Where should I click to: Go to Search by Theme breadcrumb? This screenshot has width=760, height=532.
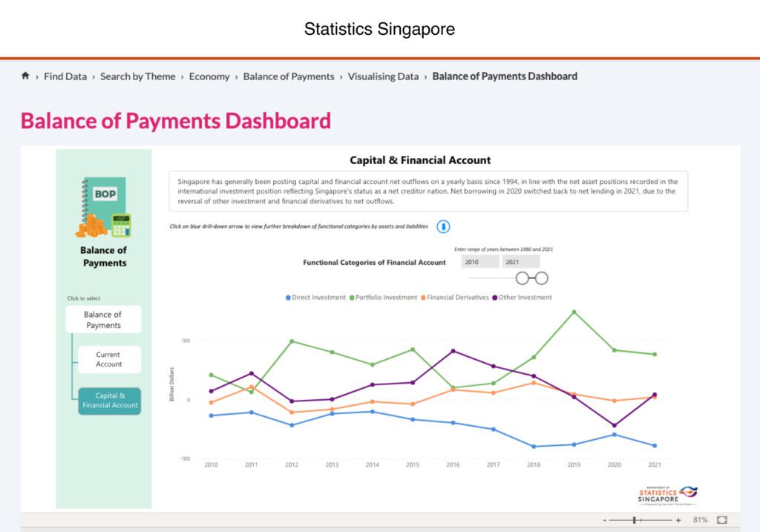(138, 76)
